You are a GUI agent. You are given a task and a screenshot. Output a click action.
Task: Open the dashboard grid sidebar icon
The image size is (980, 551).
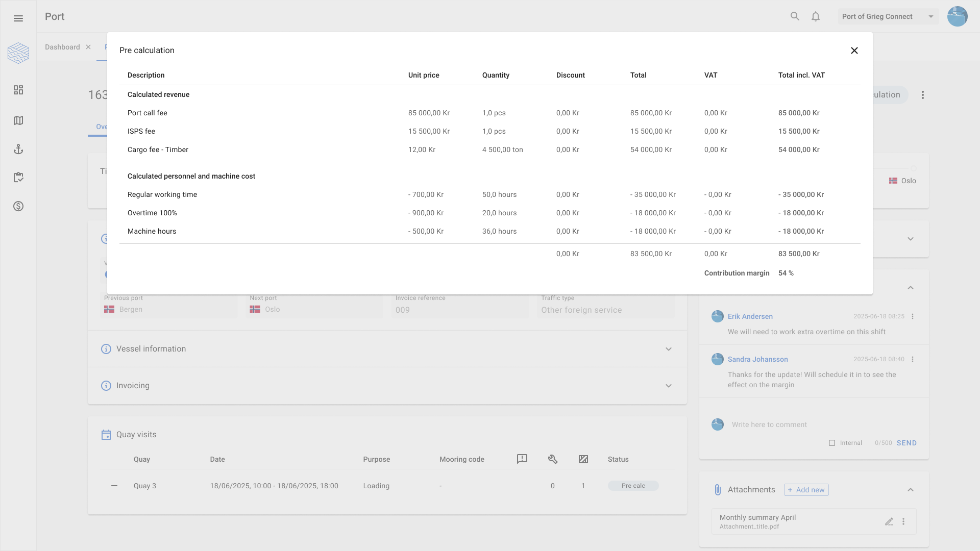[x=18, y=90]
